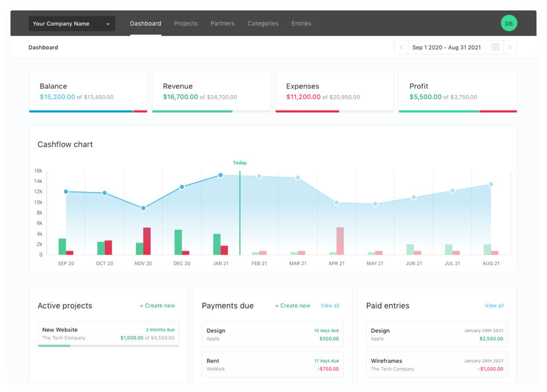Go to next date range arrow
This screenshot has width=547, height=392.
tap(510, 47)
